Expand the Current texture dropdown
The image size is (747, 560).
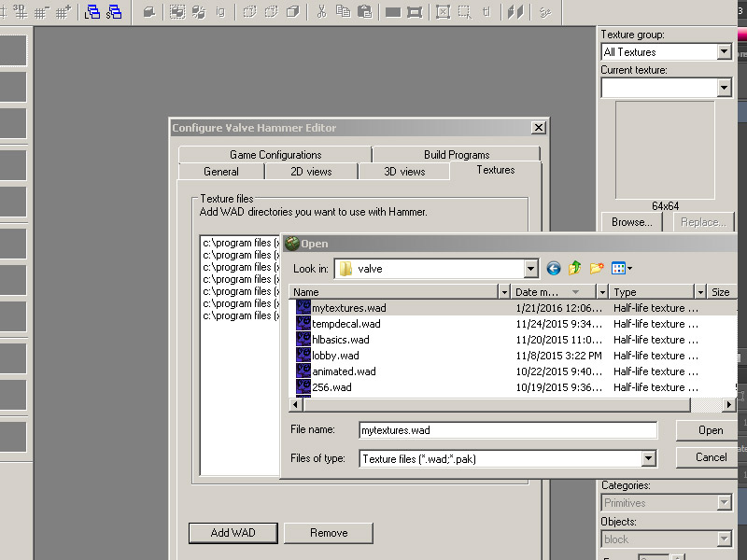coord(725,88)
